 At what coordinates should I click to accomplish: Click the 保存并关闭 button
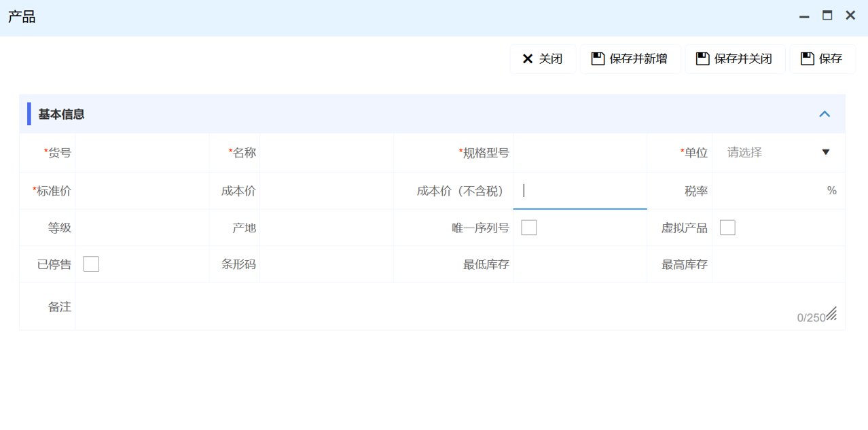coord(734,59)
